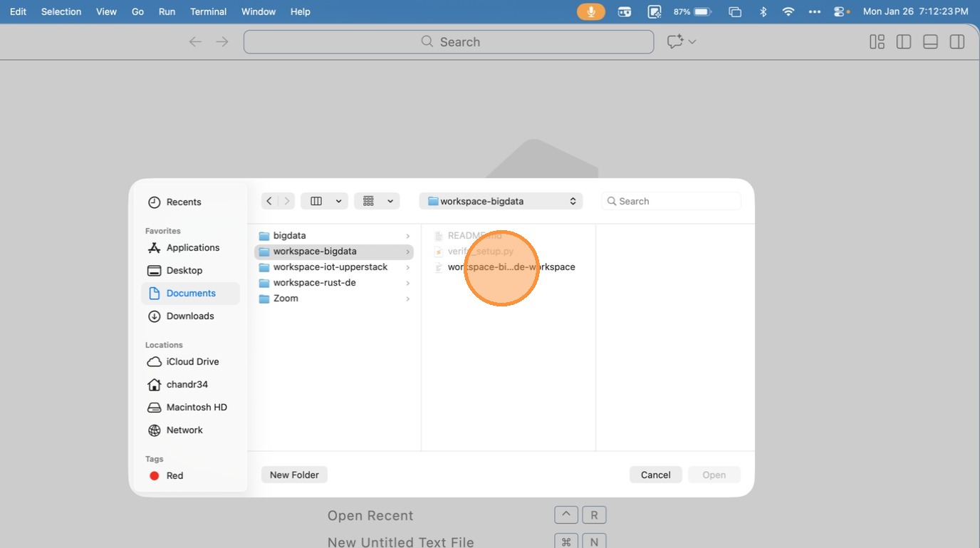Expand the Zoom folder chevron
Screen dimensions: 980x548
pyautogui.click(x=407, y=299)
